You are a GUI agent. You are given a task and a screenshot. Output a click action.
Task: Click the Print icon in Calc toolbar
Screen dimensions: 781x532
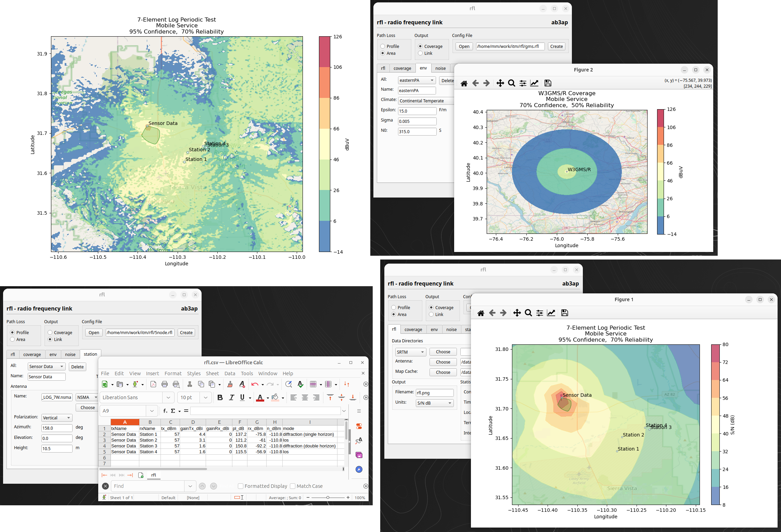click(165, 384)
